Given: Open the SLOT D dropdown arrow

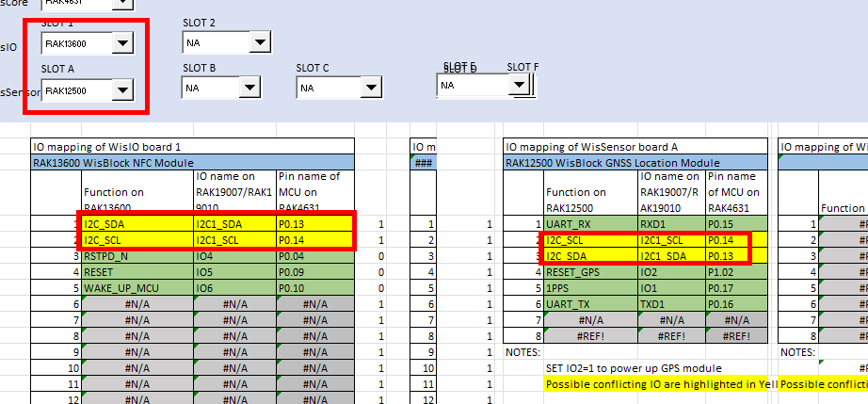Looking at the screenshot, I should (518, 85).
